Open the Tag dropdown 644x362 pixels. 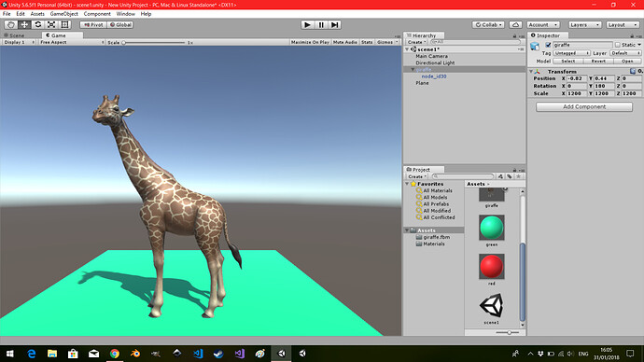click(x=571, y=53)
